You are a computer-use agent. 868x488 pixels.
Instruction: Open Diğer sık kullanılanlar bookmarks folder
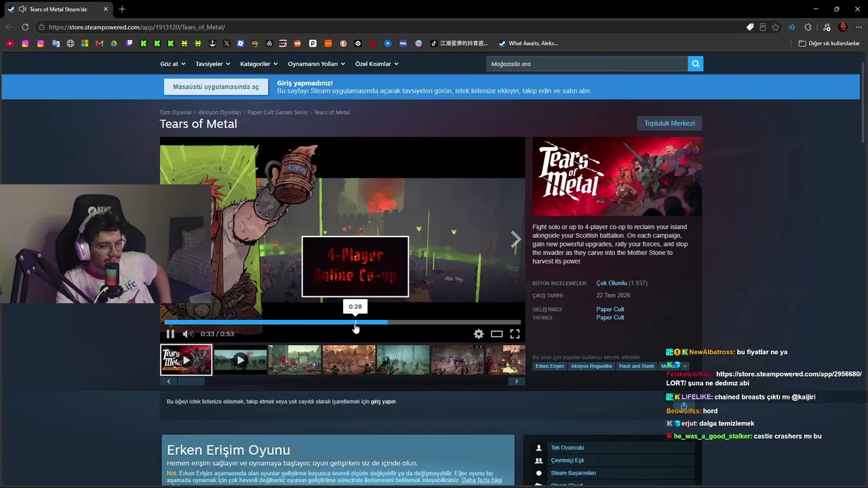[829, 43]
